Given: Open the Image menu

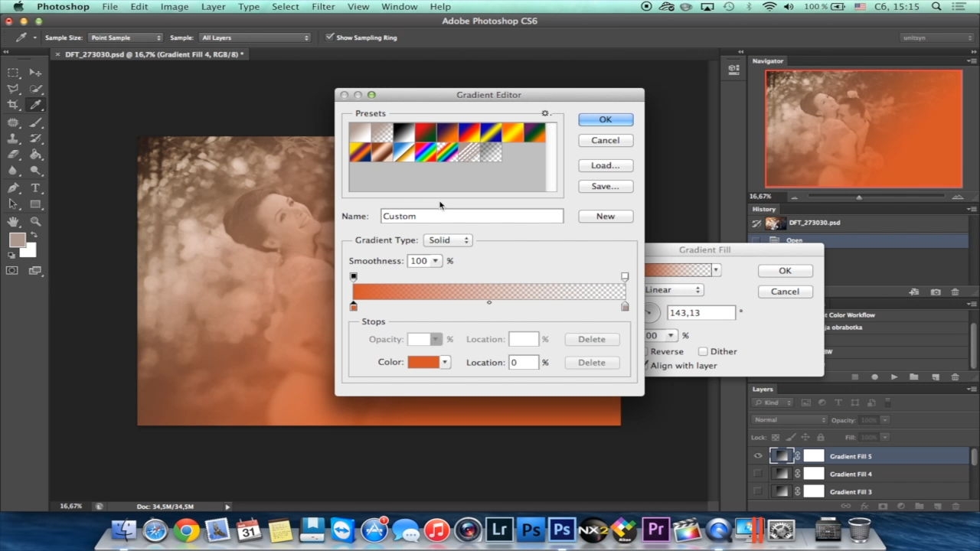Looking at the screenshot, I should click(174, 7).
